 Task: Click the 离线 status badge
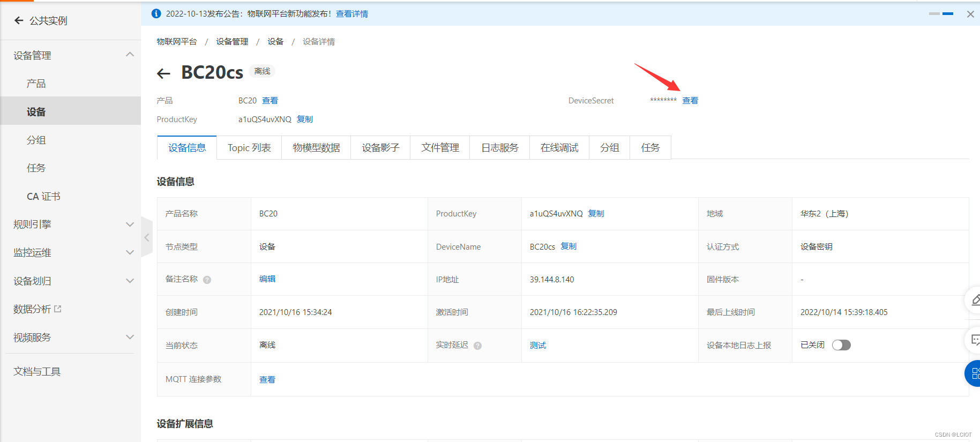coord(263,71)
